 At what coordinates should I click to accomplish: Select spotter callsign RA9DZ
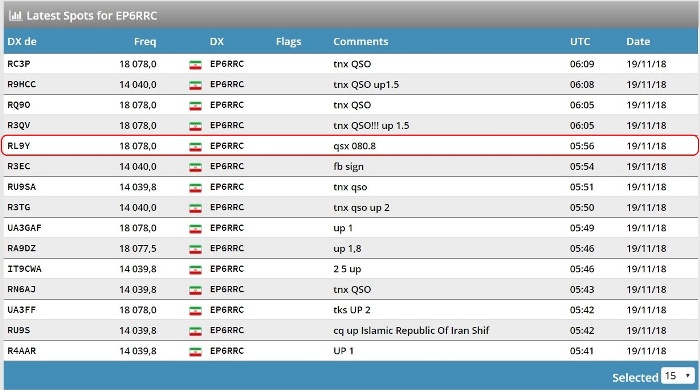coord(21,249)
